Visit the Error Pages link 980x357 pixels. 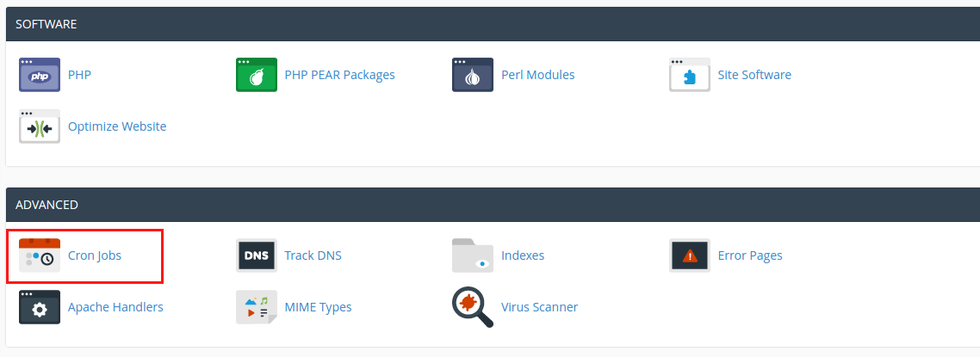point(749,255)
